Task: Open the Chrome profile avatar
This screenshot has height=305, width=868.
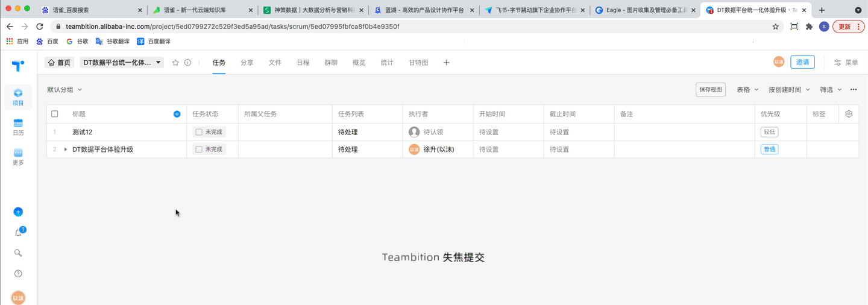Action: point(824,27)
